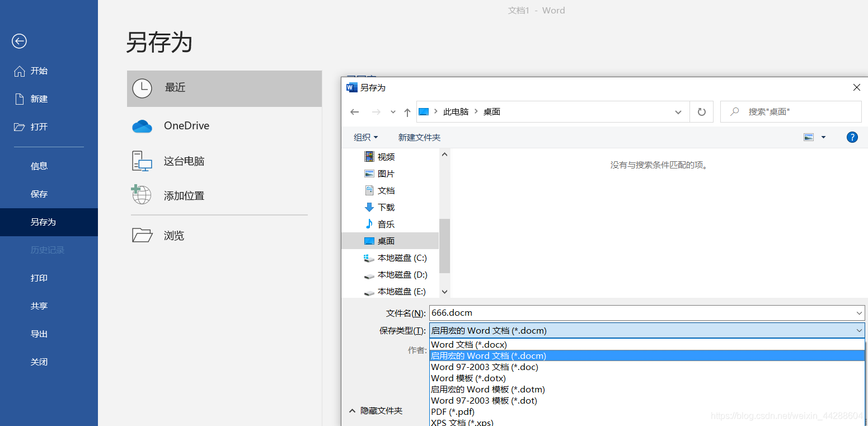868x426 pixels.
Task: Click the refresh button in address bar
Action: click(x=702, y=112)
